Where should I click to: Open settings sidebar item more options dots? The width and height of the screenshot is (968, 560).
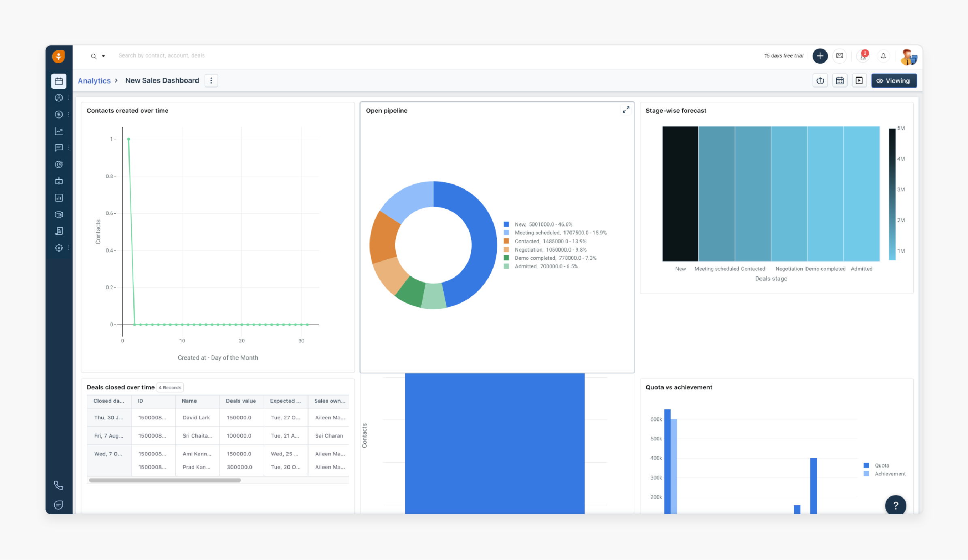pyautogui.click(x=69, y=248)
